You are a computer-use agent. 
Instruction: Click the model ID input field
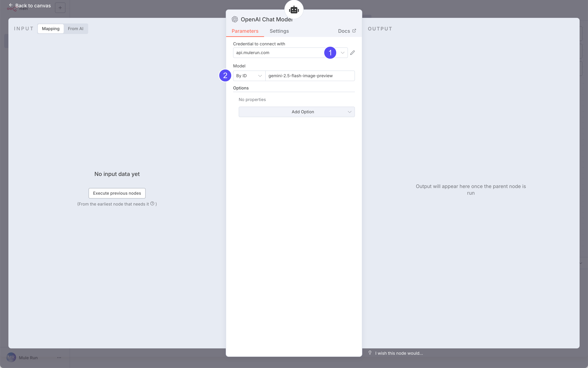(x=310, y=76)
